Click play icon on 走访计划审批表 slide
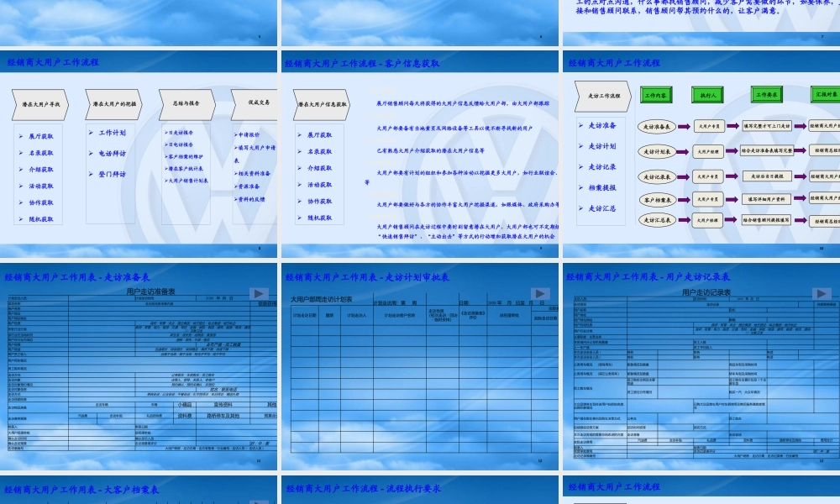840x504 pixels. point(539,293)
